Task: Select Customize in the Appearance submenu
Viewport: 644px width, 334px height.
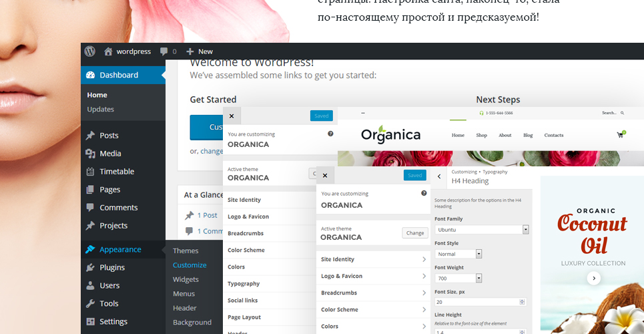Action: 190,265
